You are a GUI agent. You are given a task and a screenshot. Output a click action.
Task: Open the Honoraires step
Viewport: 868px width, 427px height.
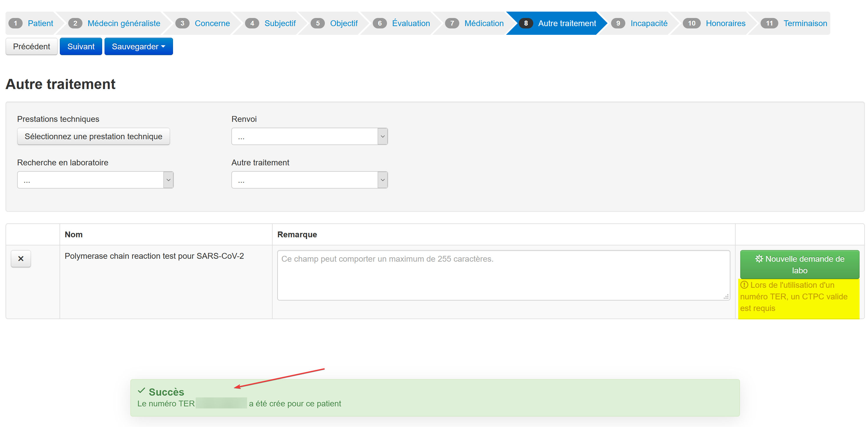point(725,23)
